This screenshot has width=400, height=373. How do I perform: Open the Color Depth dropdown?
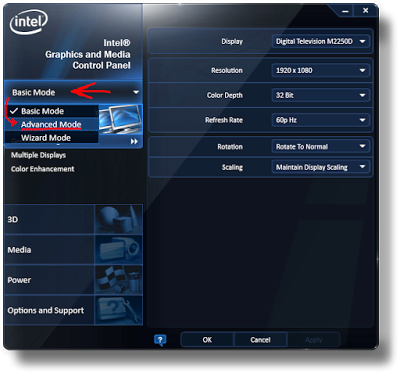tap(321, 95)
